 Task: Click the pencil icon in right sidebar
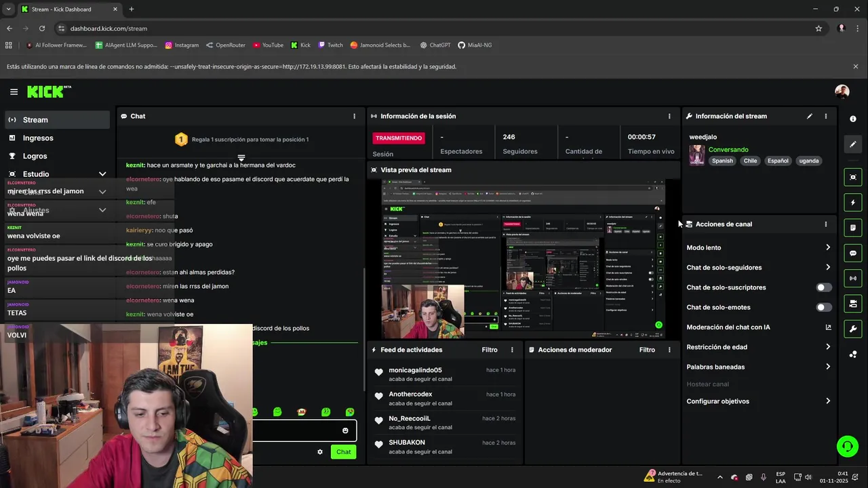tap(853, 144)
